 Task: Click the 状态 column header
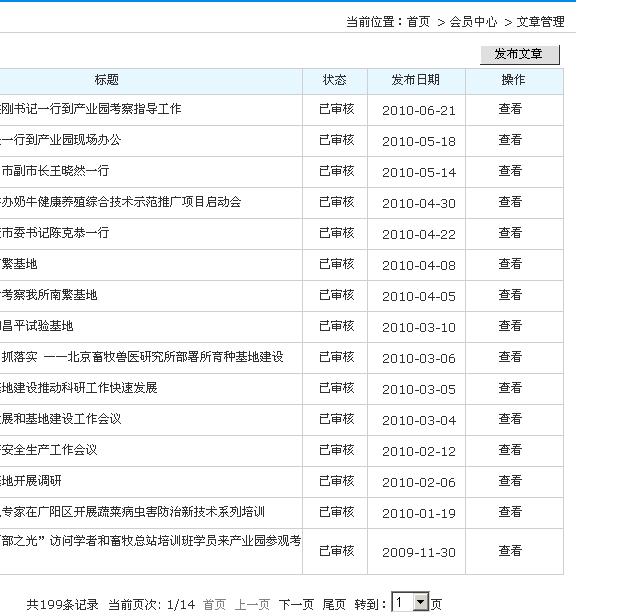point(335,80)
